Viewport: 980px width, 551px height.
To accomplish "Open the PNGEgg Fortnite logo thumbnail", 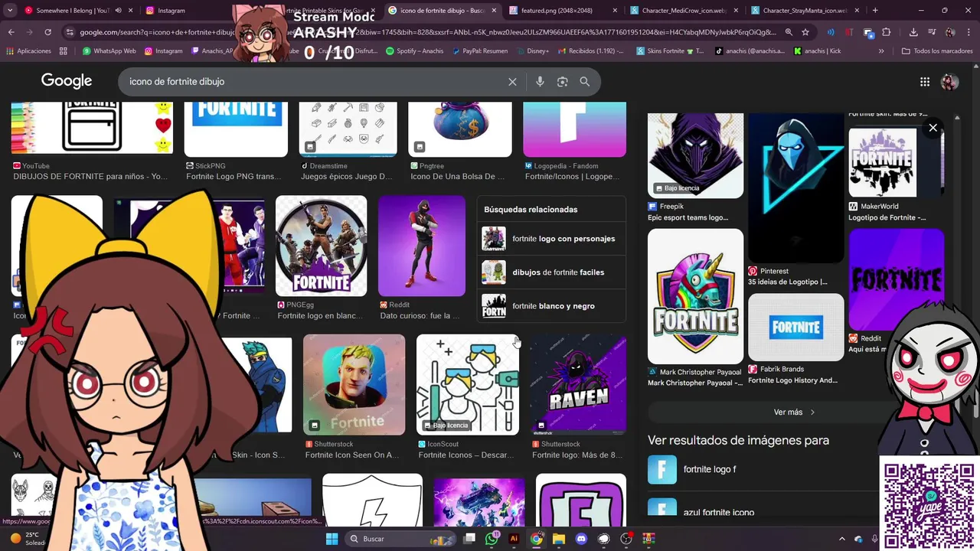I will 321,246.
